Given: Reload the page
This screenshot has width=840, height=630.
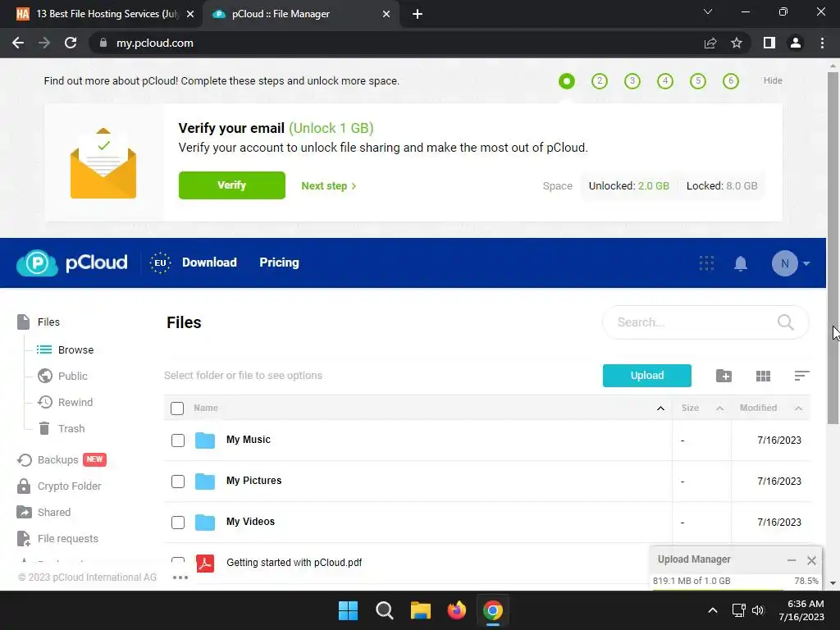Looking at the screenshot, I should pos(71,43).
